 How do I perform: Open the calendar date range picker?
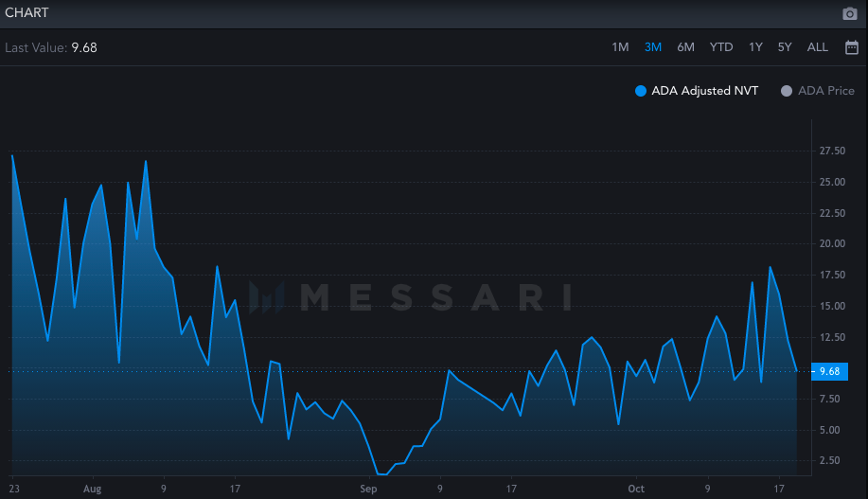tap(851, 47)
